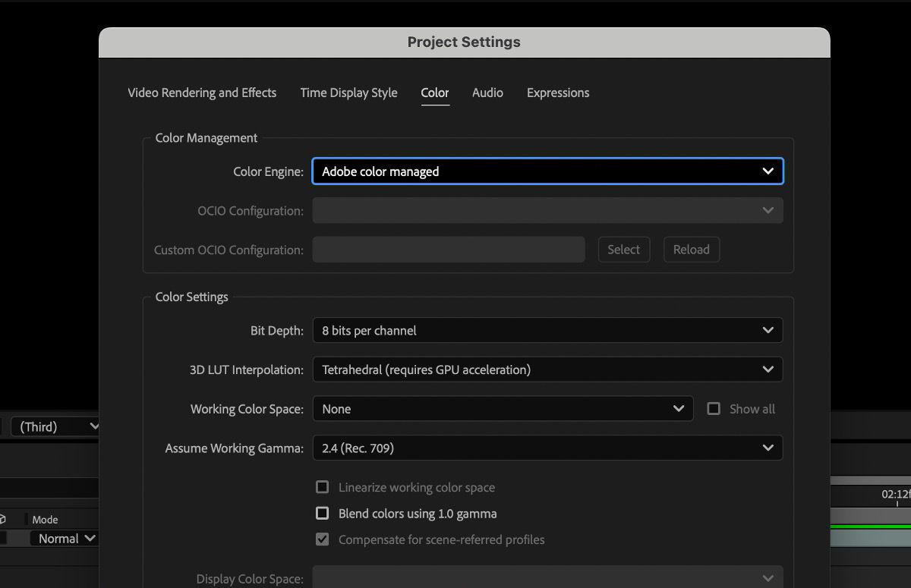
Task: Open the Video Rendering and Effects tab
Action: 202,93
